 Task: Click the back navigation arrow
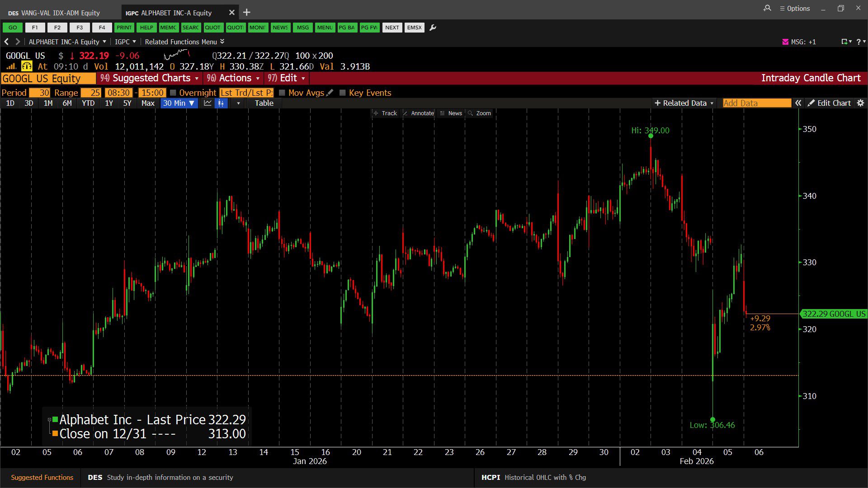6,42
